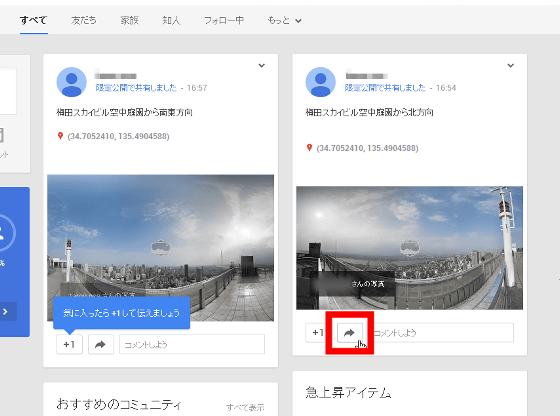
Task: Select the 家族 circle tab
Action: (x=129, y=20)
